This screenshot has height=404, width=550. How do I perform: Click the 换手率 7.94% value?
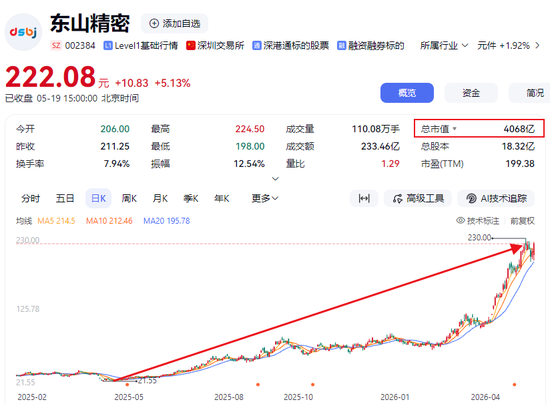coord(117,164)
